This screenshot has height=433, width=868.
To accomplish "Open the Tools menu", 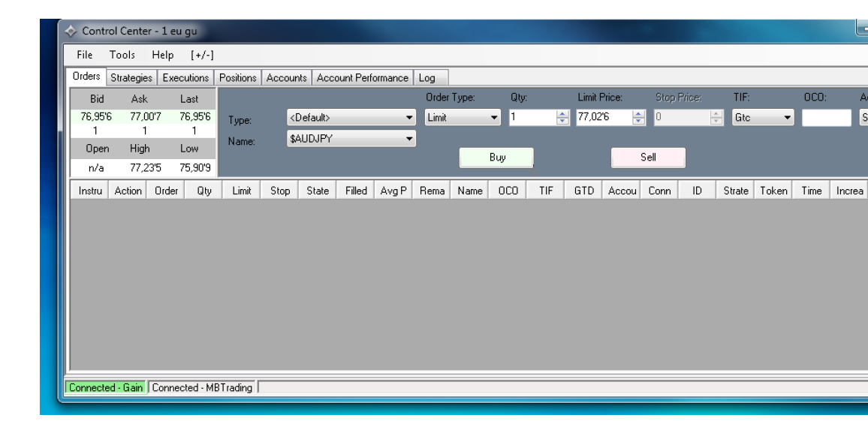I will click(x=122, y=55).
